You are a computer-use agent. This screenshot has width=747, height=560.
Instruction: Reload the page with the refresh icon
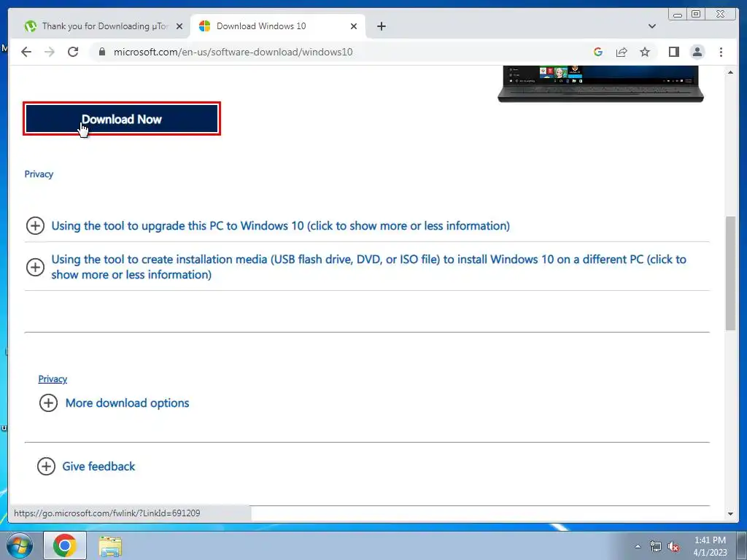click(73, 52)
